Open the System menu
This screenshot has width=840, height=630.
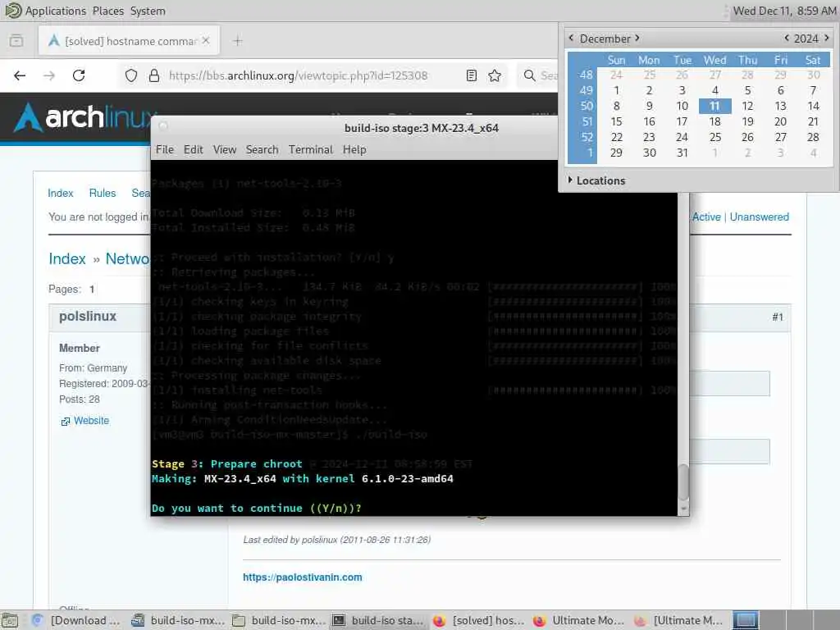point(148,11)
